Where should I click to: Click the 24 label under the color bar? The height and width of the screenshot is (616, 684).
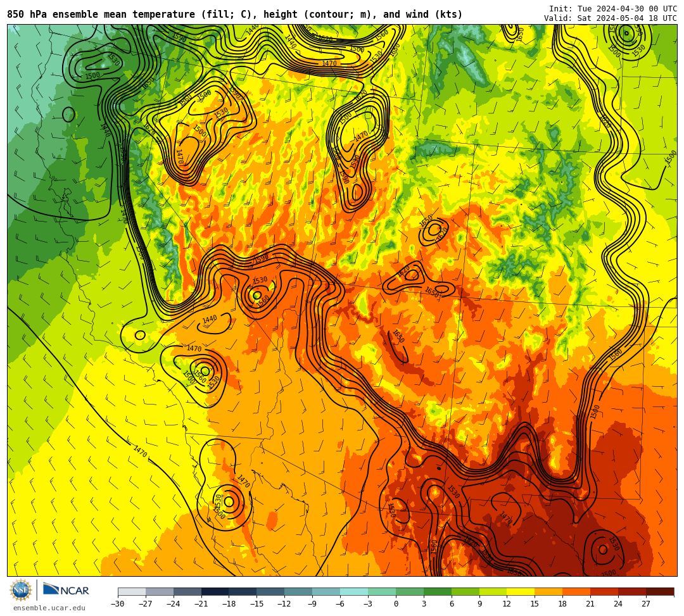618,604
